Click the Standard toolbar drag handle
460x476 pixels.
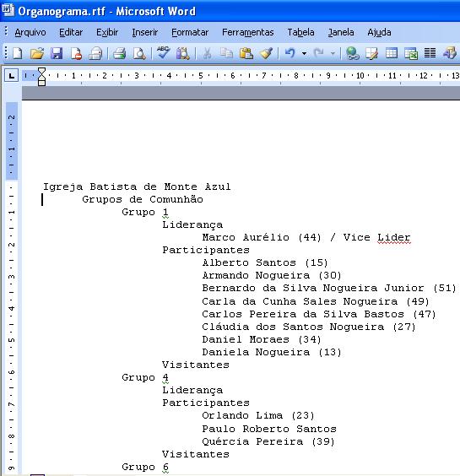[x=6, y=53]
